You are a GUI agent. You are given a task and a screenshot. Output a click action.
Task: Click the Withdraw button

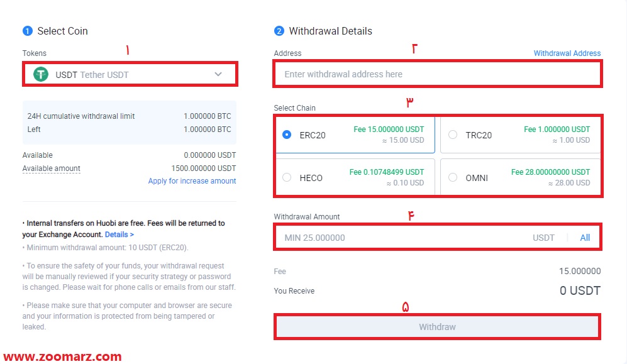(x=437, y=327)
